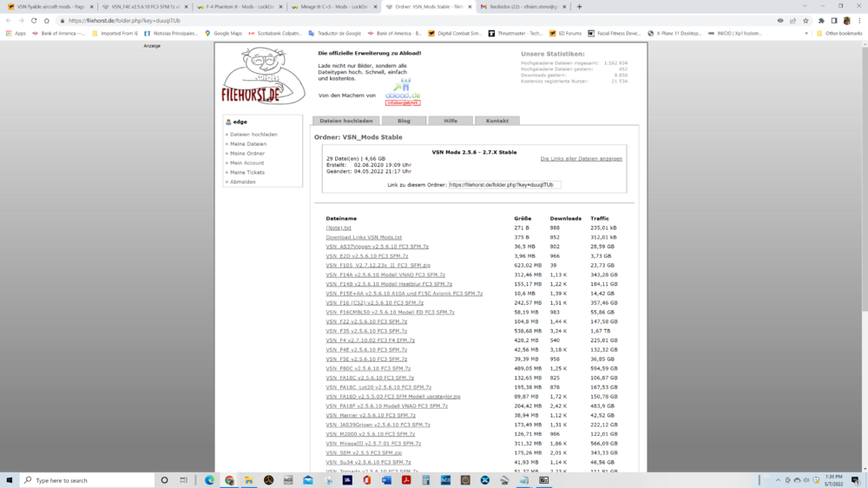
Task: Open Calculator from taskbar
Action: coord(425,480)
